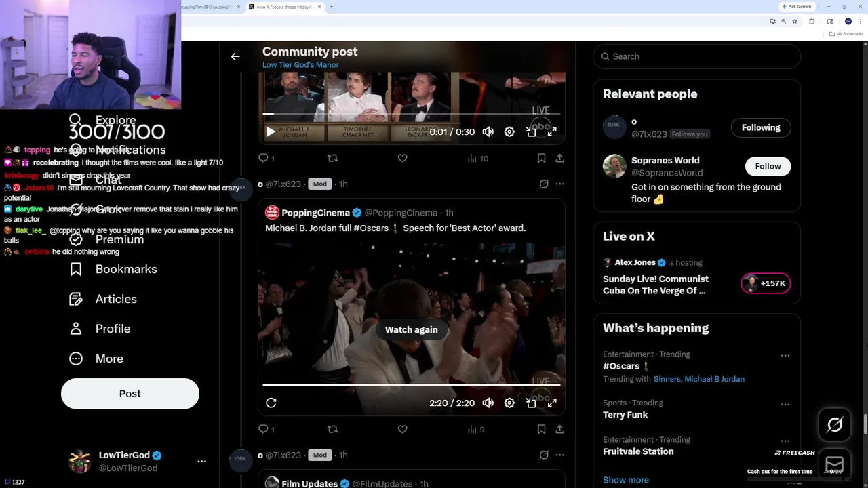Screen dimensions: 868x488
Task: View analytics showing 10 views
Action: pyautogui.click(x=477, y=158)
